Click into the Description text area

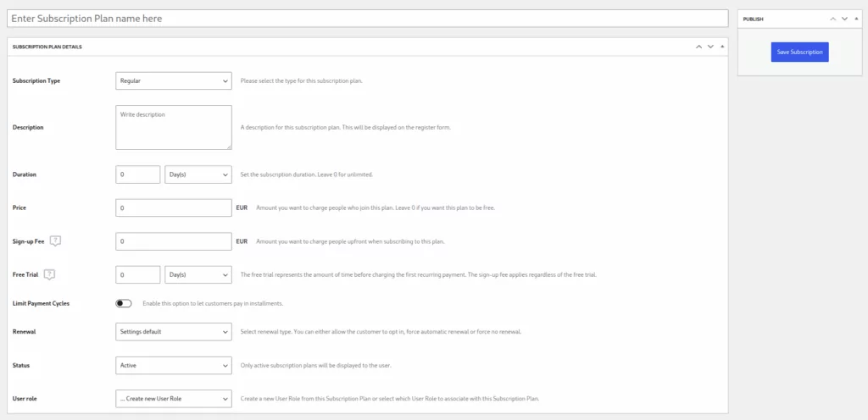coord(174,128)
